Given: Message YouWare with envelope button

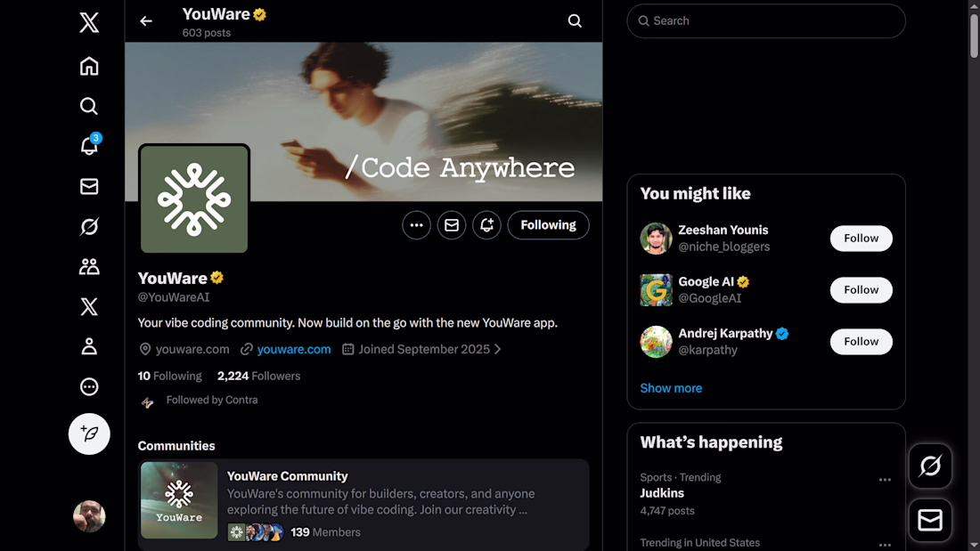Looking at the screenshot, I should click(452, 225).
